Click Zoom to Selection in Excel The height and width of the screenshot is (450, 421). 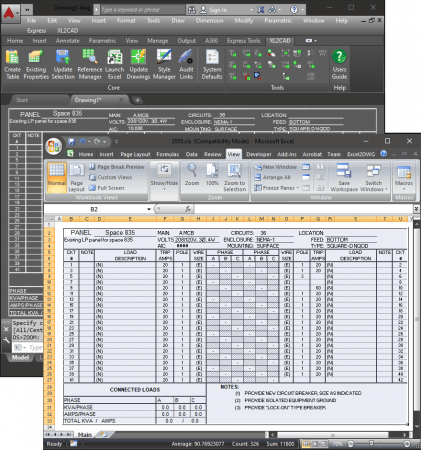[x=234, y=177]
